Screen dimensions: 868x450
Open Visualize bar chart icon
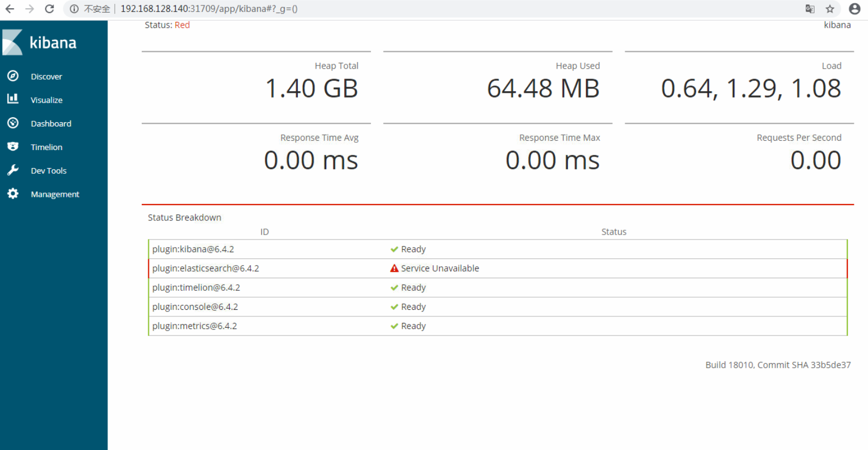pos(13,99)
